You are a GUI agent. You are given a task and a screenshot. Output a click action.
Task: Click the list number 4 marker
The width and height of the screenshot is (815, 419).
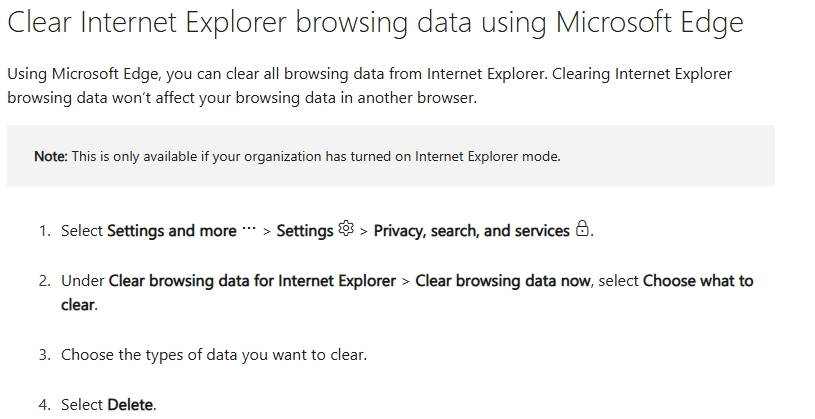coord(45,404)
